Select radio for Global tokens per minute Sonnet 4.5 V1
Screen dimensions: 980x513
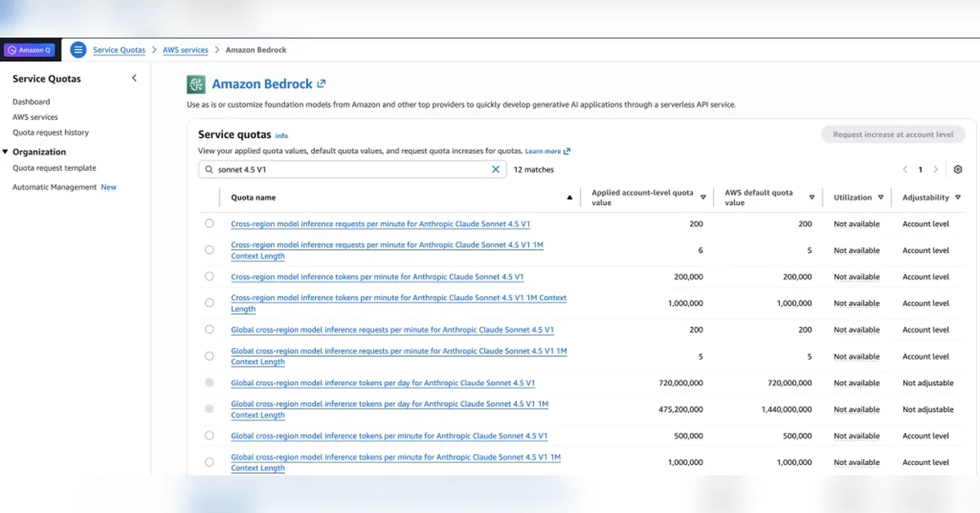tap(209, 435)
